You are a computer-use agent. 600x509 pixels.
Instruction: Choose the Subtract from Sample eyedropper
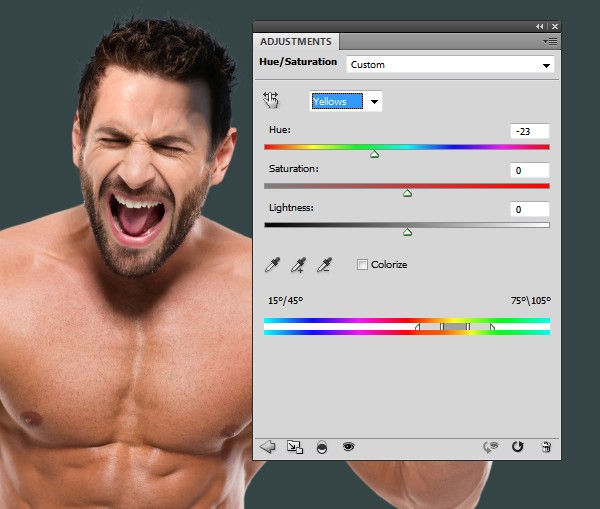click(x=323, y=265)
